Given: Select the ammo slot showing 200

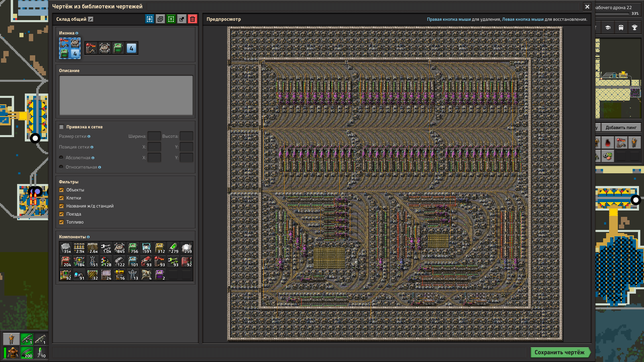Looking at the screenshot, I should coord(27,353).
